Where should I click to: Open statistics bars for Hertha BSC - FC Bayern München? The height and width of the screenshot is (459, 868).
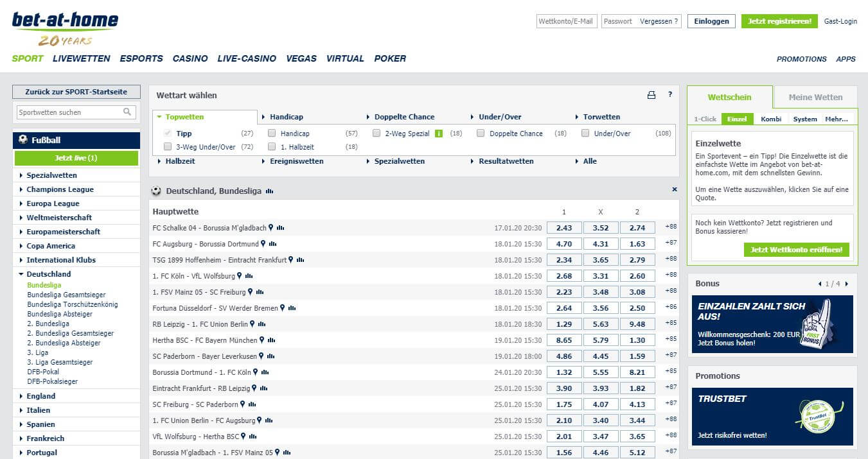(271, 340)
